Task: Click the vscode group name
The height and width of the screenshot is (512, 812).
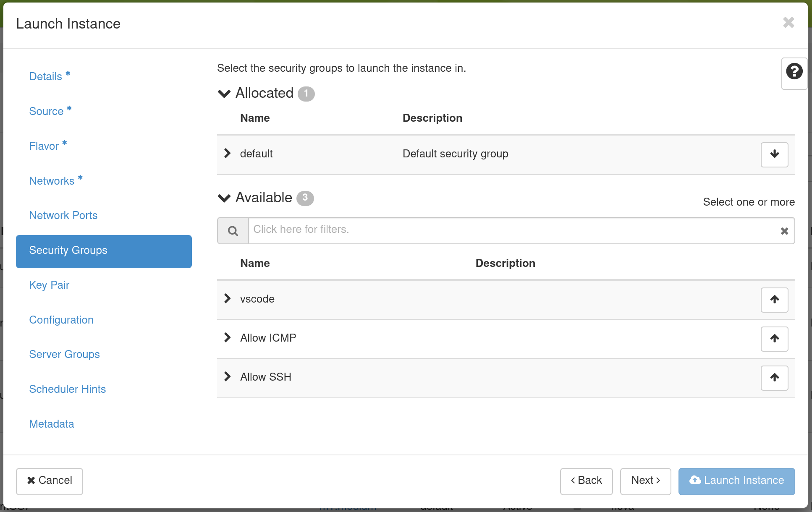Action: 257,299
